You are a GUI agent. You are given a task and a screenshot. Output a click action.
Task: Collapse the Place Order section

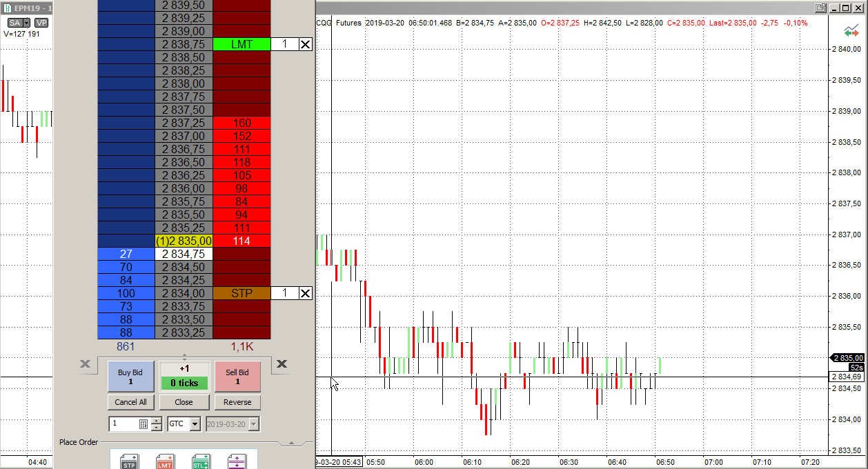[291, 443]
